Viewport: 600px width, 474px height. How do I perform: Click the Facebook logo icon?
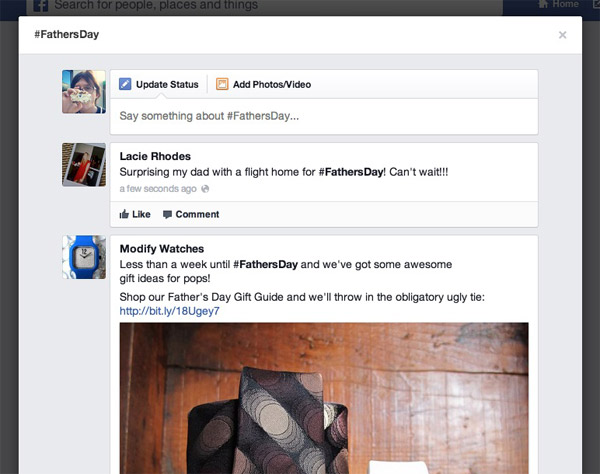click(x=41, y=5)
